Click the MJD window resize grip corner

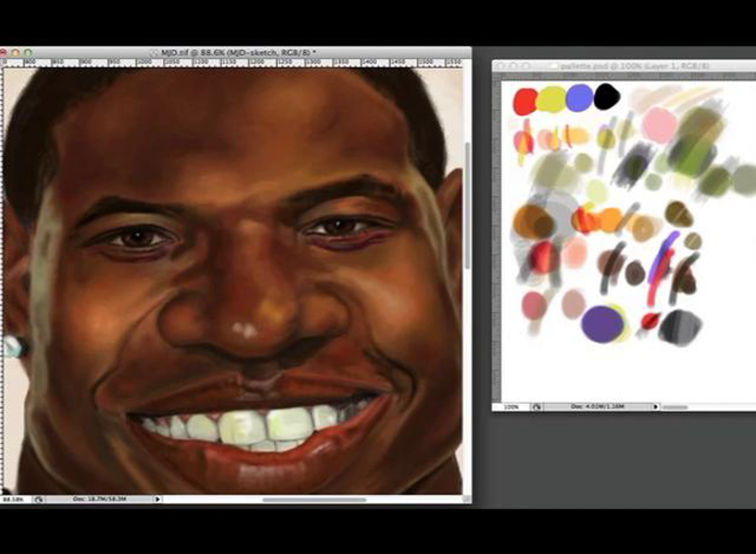click(467, 499)
